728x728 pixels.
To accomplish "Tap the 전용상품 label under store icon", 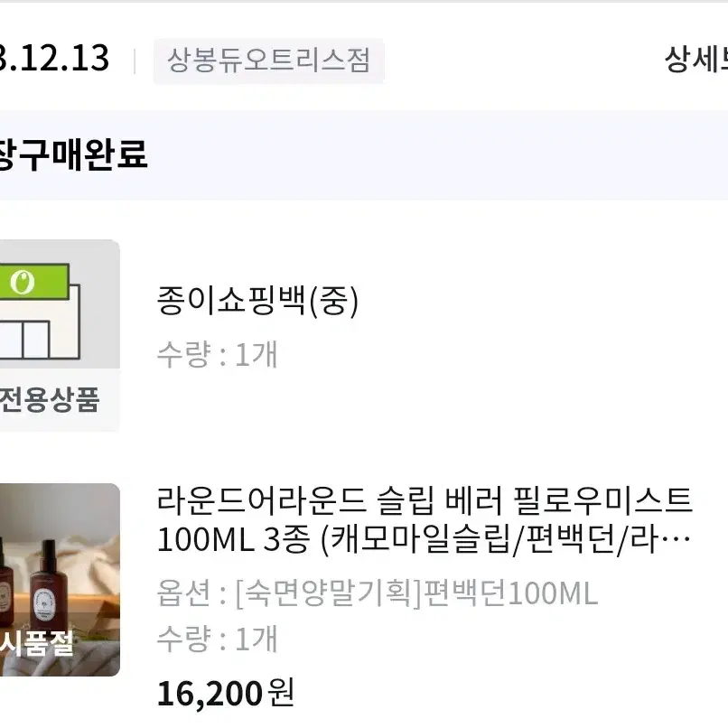I will click(49, 400).
